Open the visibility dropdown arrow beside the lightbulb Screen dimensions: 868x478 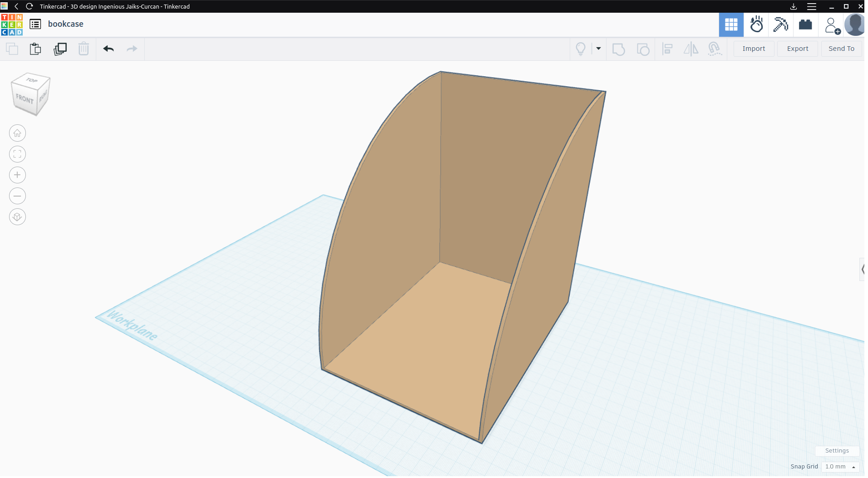coord(598,49)
